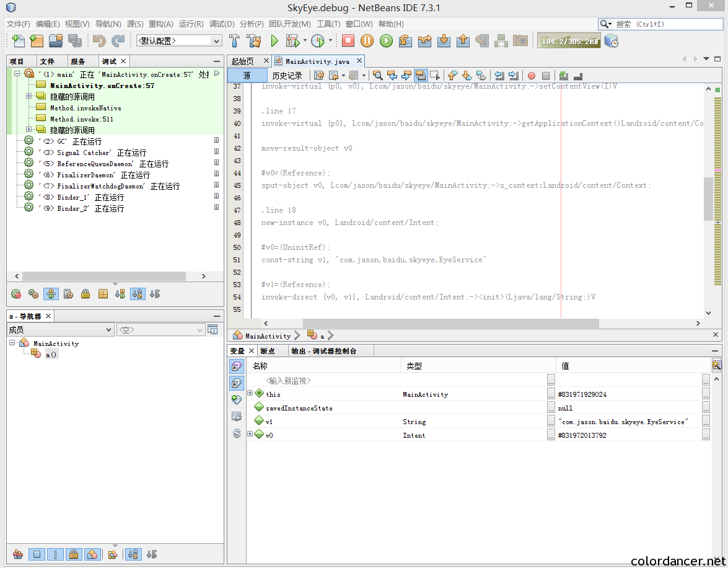The image size is (728, 568).
Task: Click Clean and Build hammer-broom icon
Action: [x=254, y=41]
